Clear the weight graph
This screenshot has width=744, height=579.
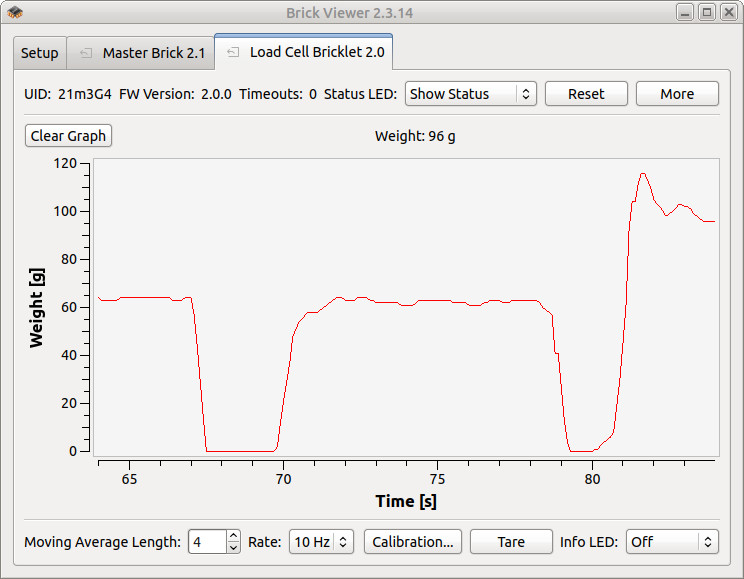point(68,136)
